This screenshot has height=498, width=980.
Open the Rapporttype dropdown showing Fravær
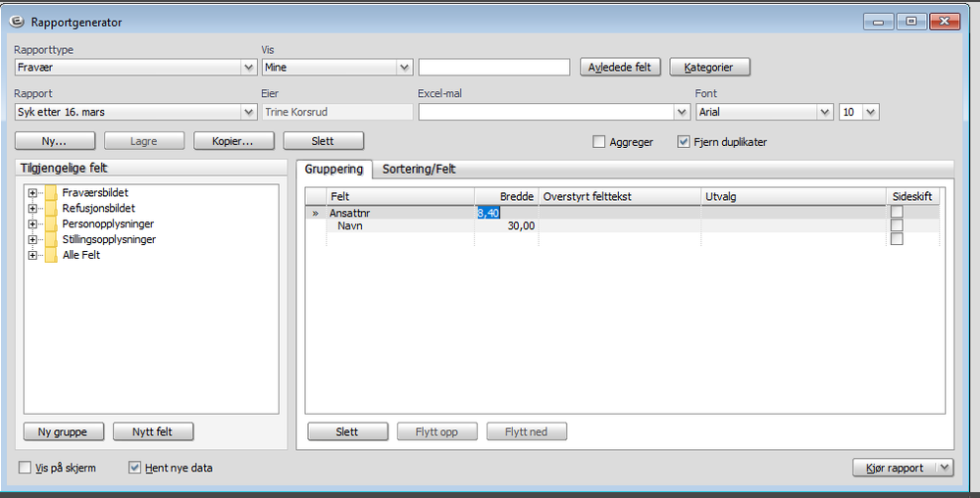(249, 68)
